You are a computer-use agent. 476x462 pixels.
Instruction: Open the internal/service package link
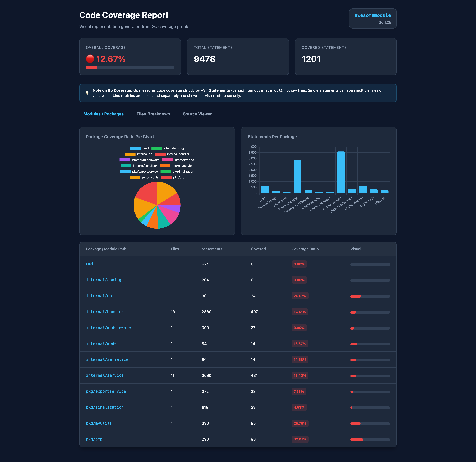click(x=105, y=375)
